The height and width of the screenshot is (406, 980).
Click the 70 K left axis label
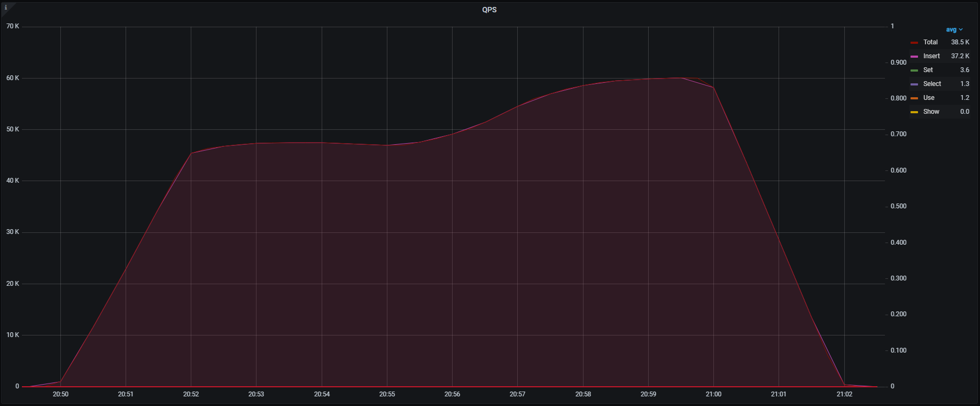[13, 26]
